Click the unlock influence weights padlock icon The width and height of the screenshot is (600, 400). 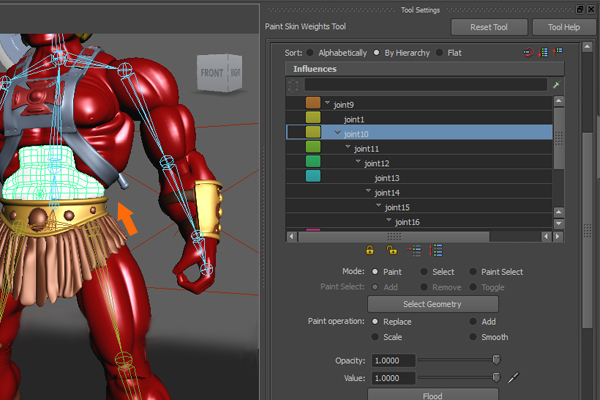click(x=391, y=250)
